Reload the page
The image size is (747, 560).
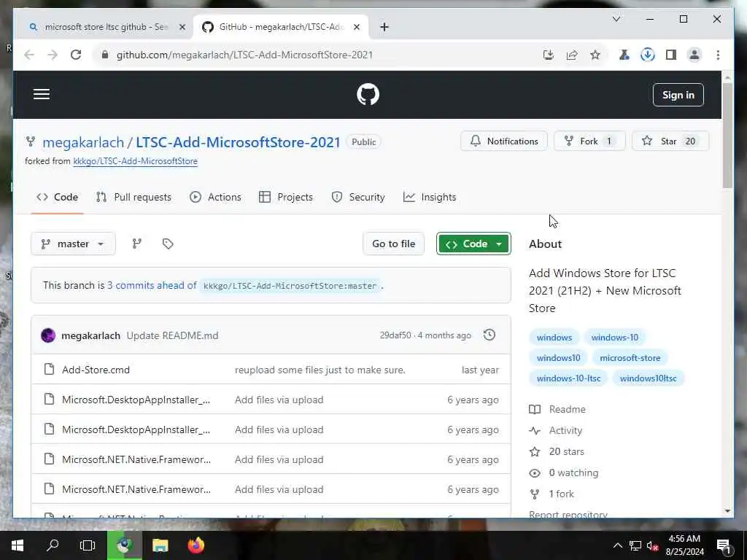76,55
